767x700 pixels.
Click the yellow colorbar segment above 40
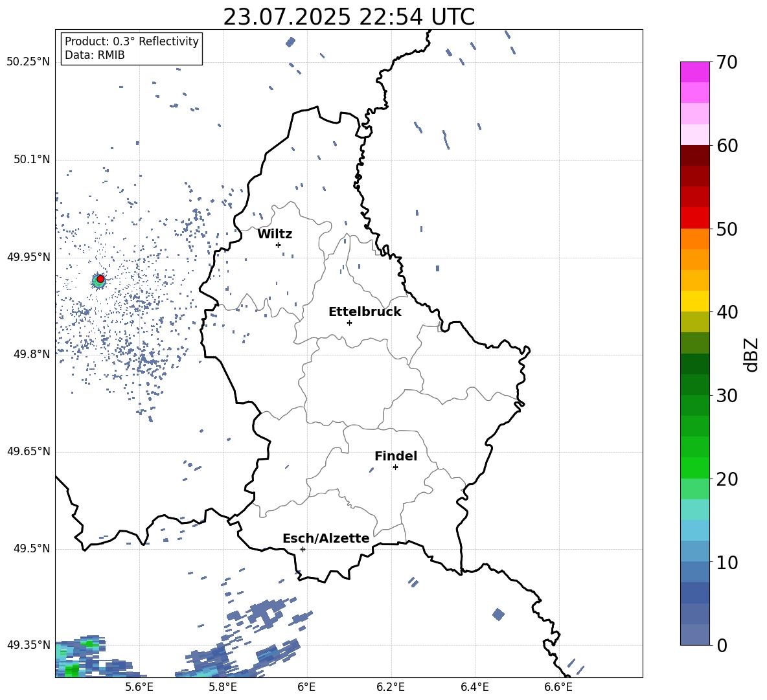[695, 301]
